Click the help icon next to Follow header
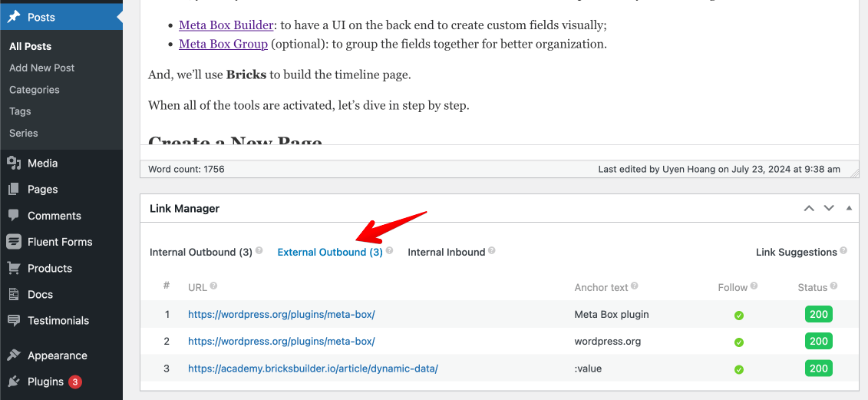868x400 pixels. click(x=754, y=286)
